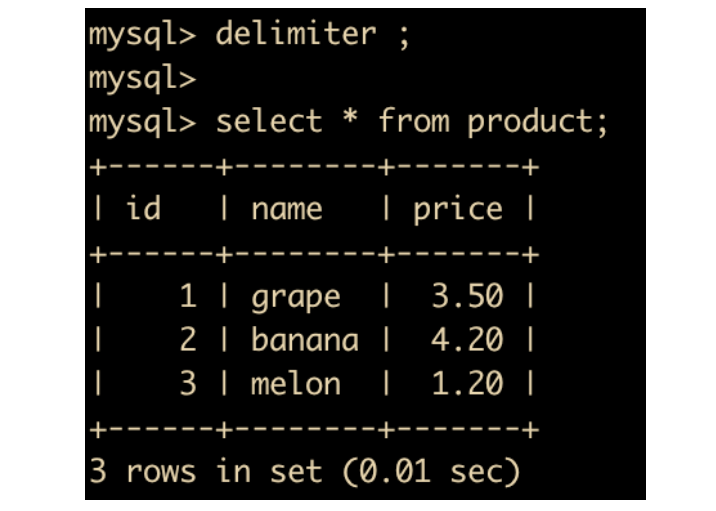
Task: Select the "banana" name cell
Action: (x=304, y=340)
